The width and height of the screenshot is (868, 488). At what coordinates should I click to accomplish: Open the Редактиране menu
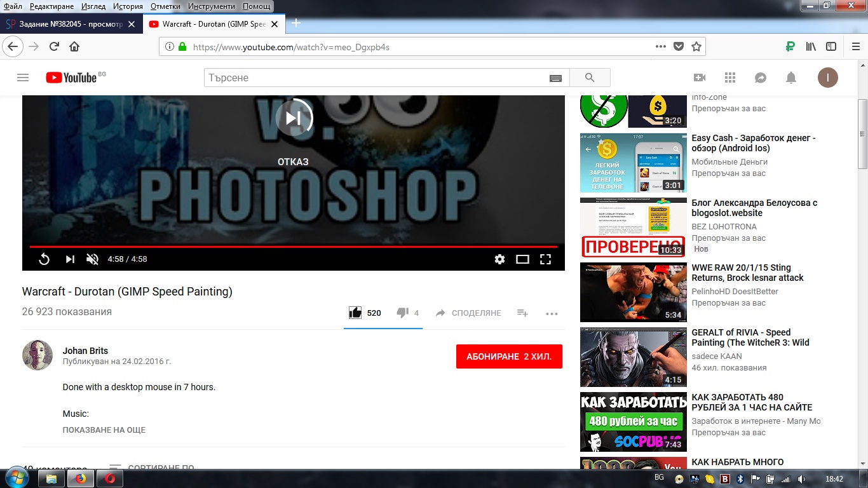[x=52, y=6]
